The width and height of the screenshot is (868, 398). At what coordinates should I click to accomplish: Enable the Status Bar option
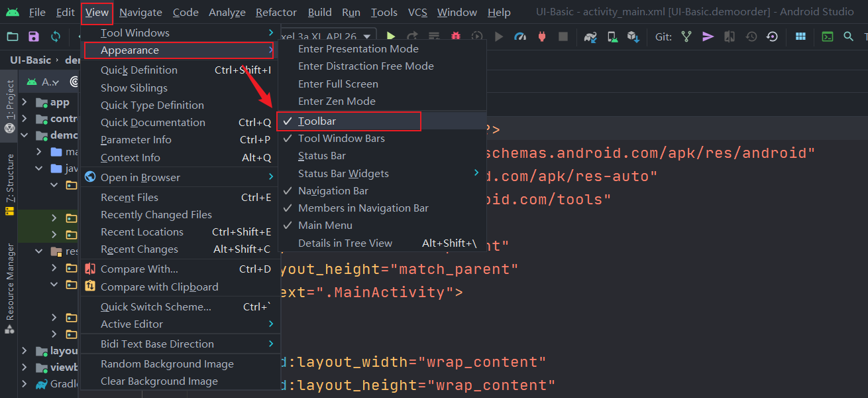coord(382,156)
